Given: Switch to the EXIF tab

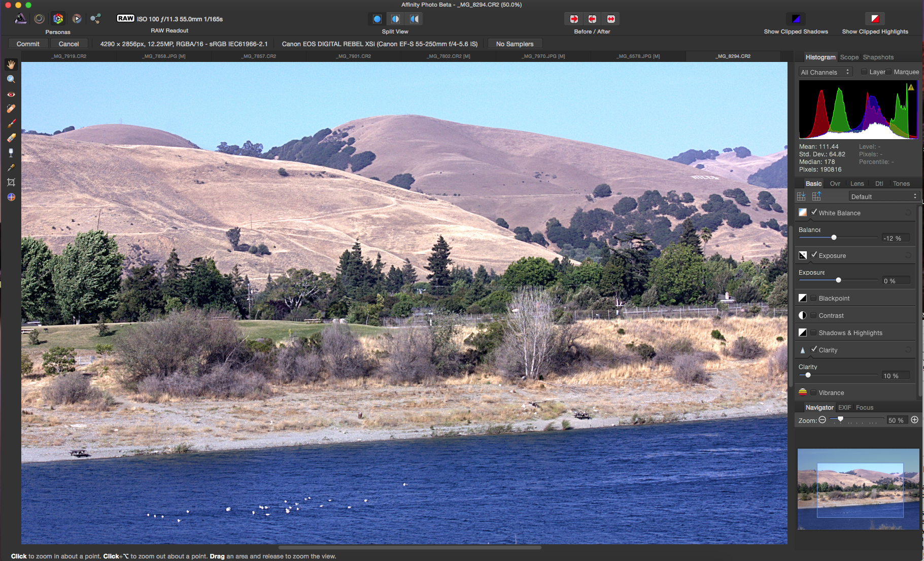Looking at the screenshot, I should point(844,408).
